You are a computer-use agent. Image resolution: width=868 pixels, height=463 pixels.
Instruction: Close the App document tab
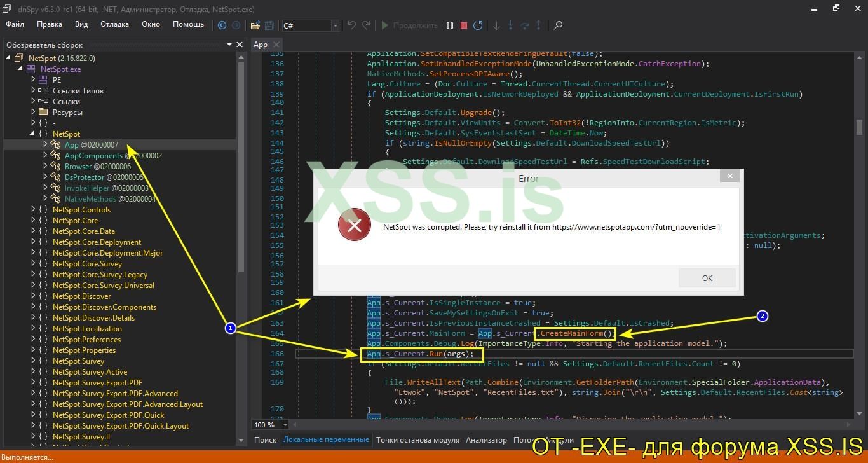tap(278, 45)
